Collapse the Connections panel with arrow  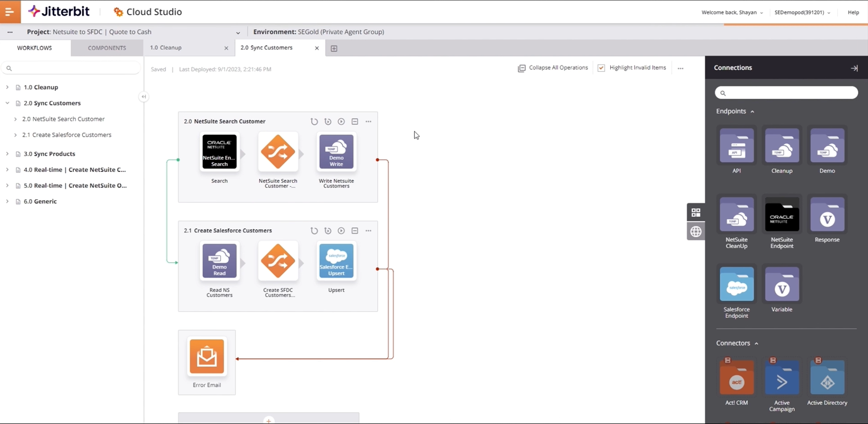854,68
